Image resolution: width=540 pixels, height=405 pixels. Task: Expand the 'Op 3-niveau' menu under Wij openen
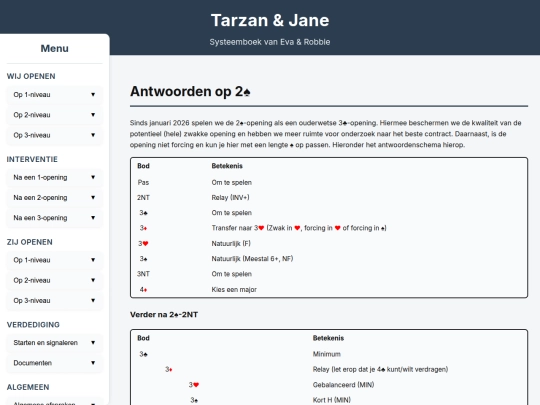54,135
